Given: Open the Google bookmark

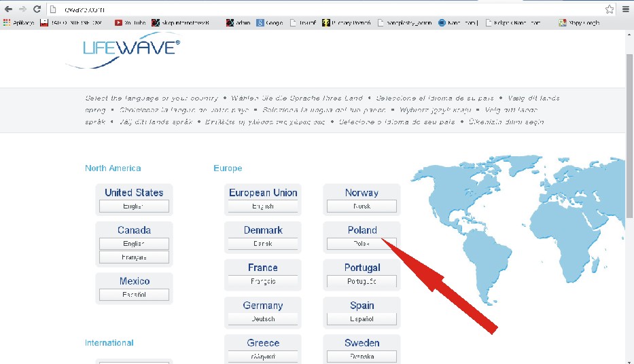Looking at the screenshot, I should (270, 23).
